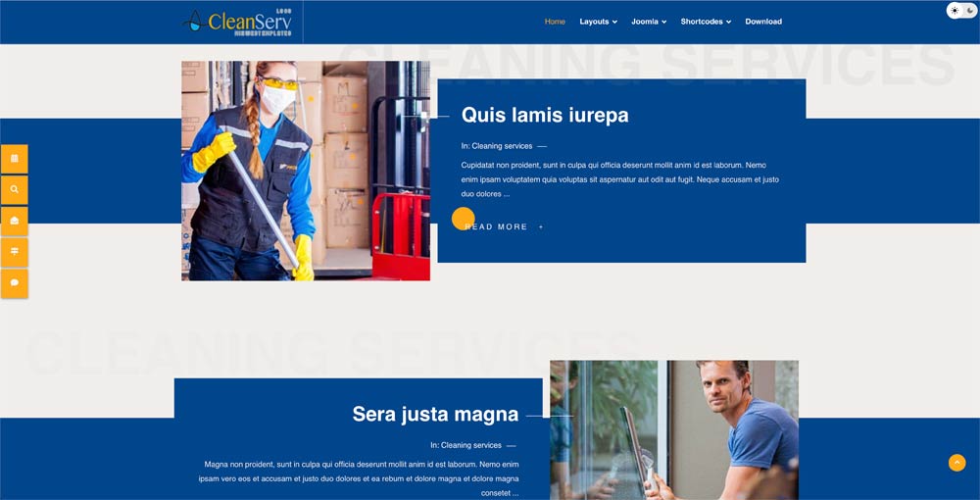
Task: Open the search sidebar icon
Action: point(15,189)
